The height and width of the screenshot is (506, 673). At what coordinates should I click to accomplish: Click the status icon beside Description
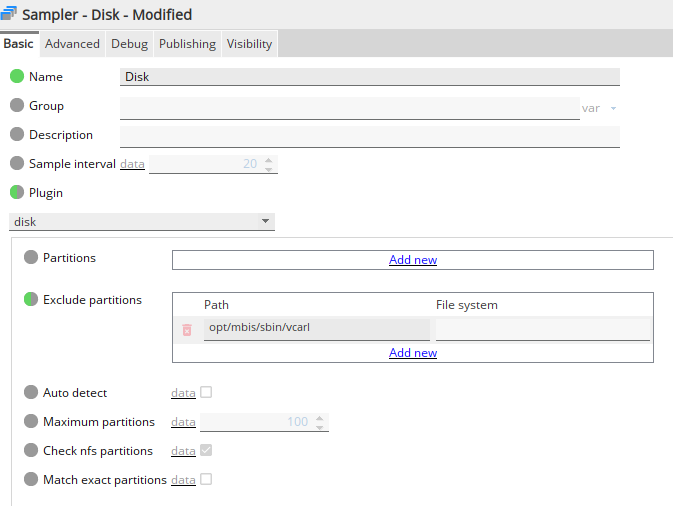pyautogui.click(x=17, y=135)
